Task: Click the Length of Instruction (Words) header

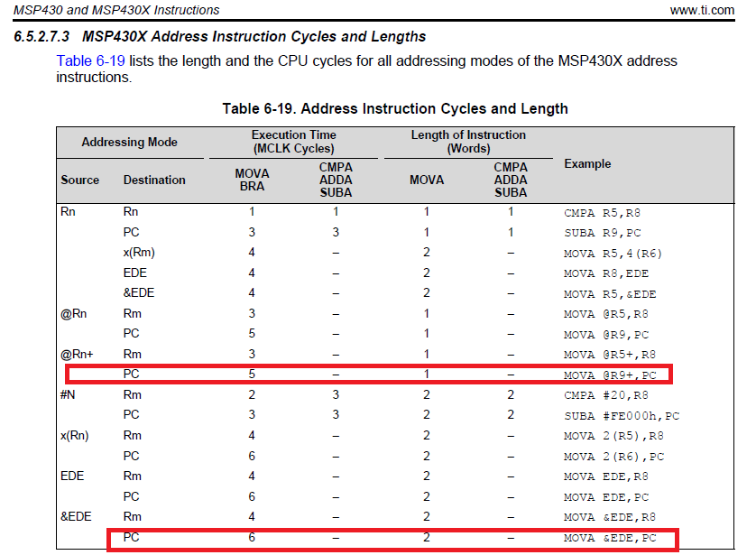Action: pyautogui.click(x=468, y=142)
